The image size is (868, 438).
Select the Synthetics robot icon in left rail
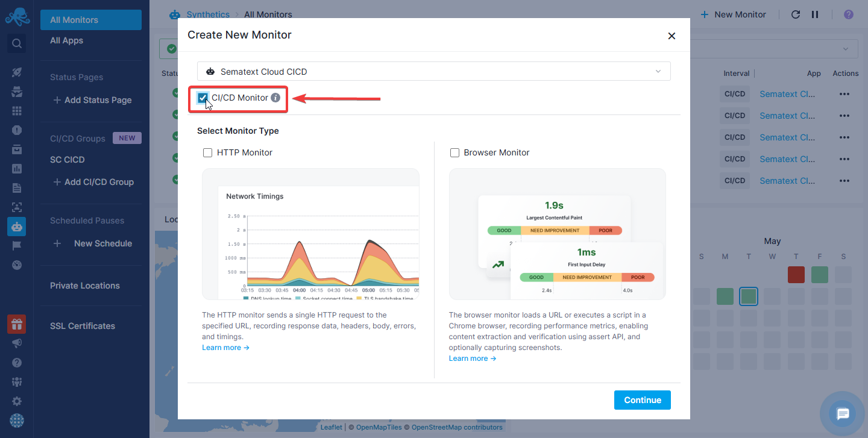pos(17,227)
